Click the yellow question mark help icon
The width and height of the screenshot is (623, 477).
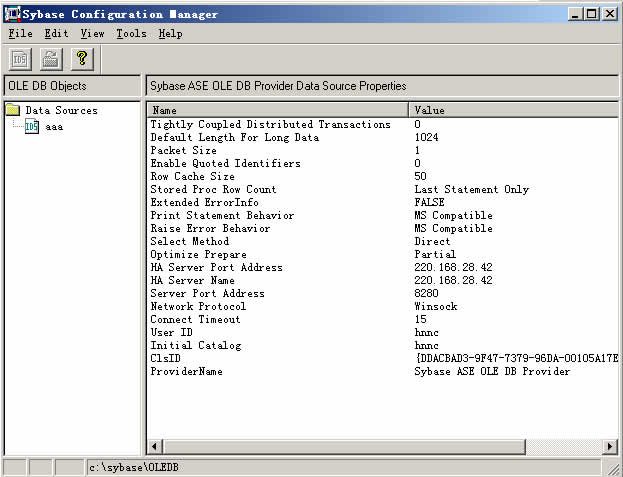click(82, 60)
